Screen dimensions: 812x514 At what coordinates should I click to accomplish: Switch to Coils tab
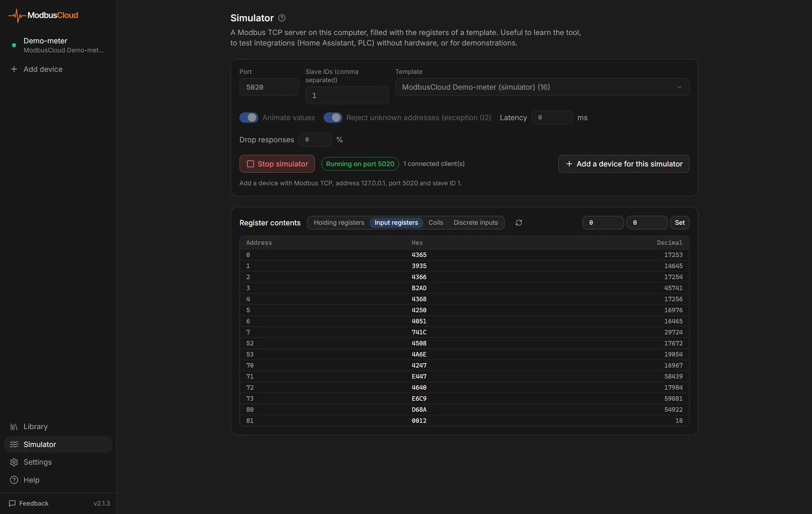[x=435, y=222]
